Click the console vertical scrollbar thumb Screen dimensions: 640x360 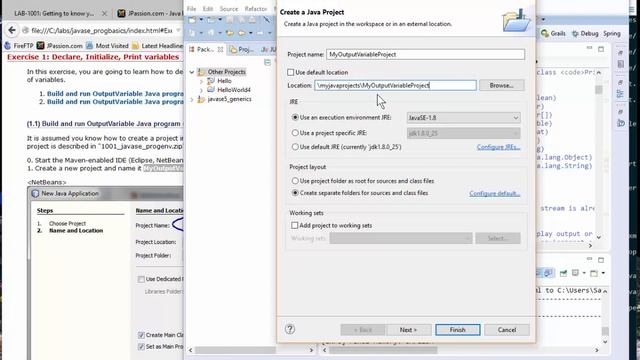pyautogui.click(x=605, y=331)
